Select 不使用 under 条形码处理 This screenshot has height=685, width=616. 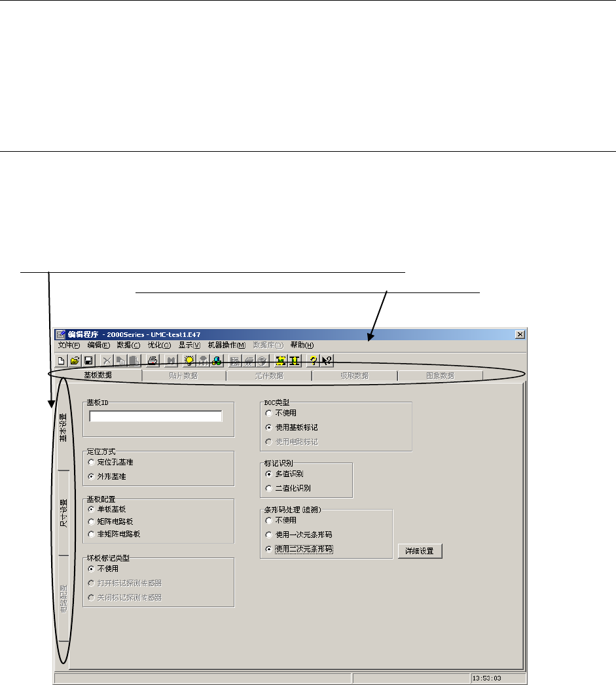pos(281,520)
